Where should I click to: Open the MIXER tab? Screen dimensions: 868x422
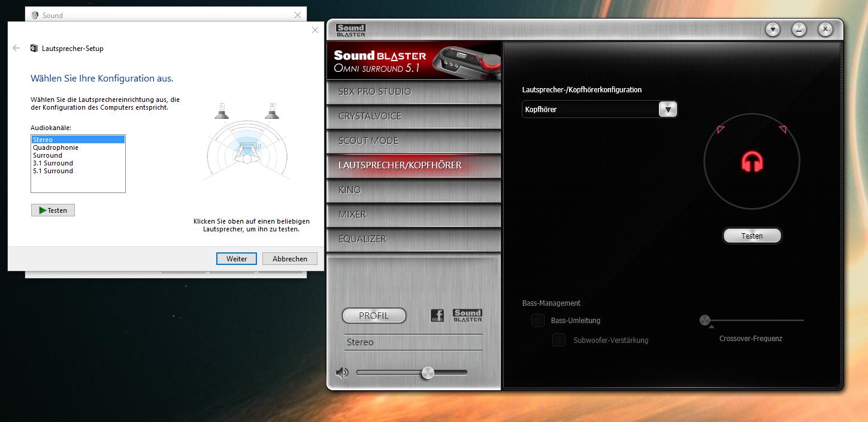click(414, 215)
